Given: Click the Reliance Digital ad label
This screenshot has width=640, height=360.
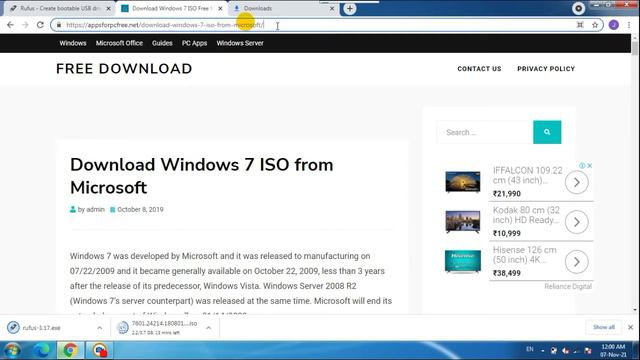Looking at the screenshot, I should click(x=568, y=287).
